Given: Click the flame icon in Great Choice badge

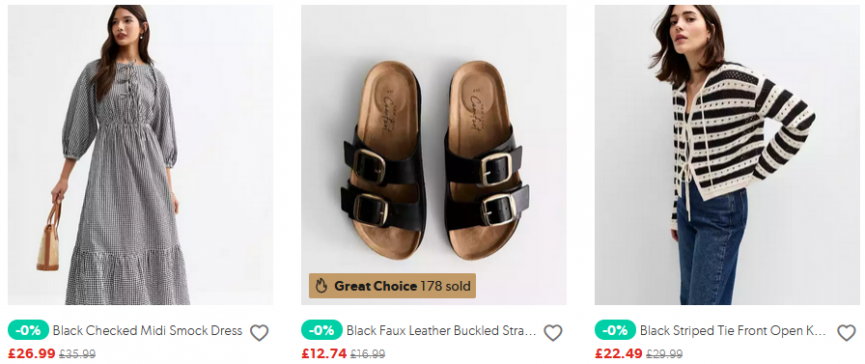Looking at the screenshot, I should 322,286.
